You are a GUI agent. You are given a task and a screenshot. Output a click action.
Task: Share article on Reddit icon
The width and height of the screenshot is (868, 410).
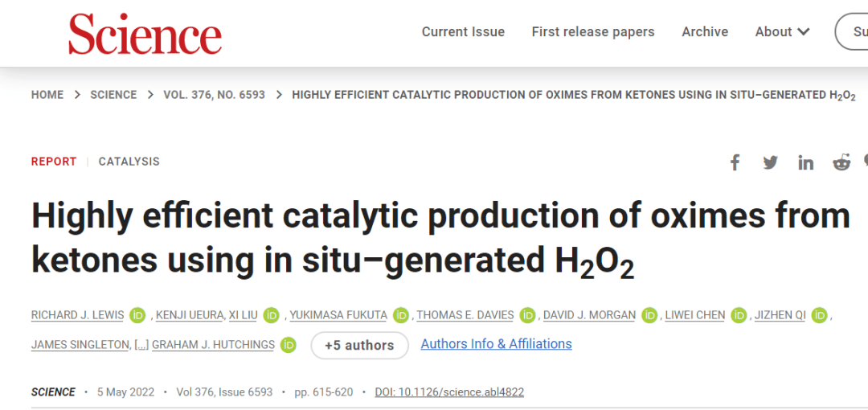click(x=841, y=162)
